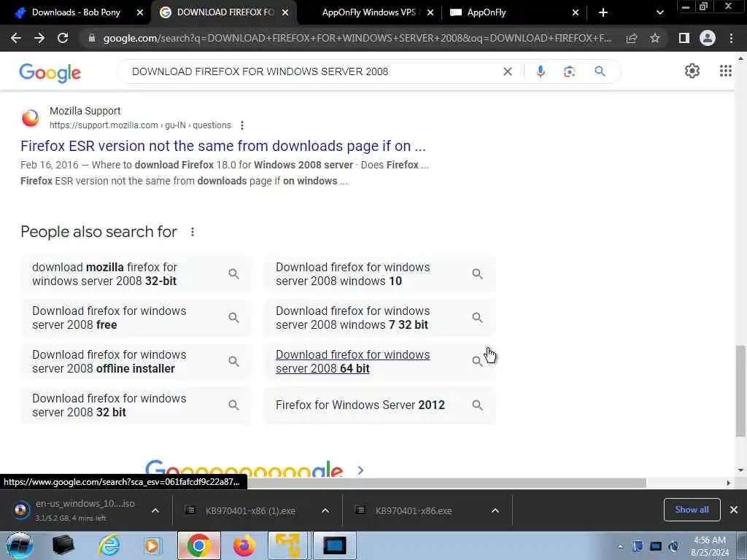The width and height of the screenshot is (747, 560).
Task: Search firefox windows server 2008 64 bit
Action: (x=379, y=362)
